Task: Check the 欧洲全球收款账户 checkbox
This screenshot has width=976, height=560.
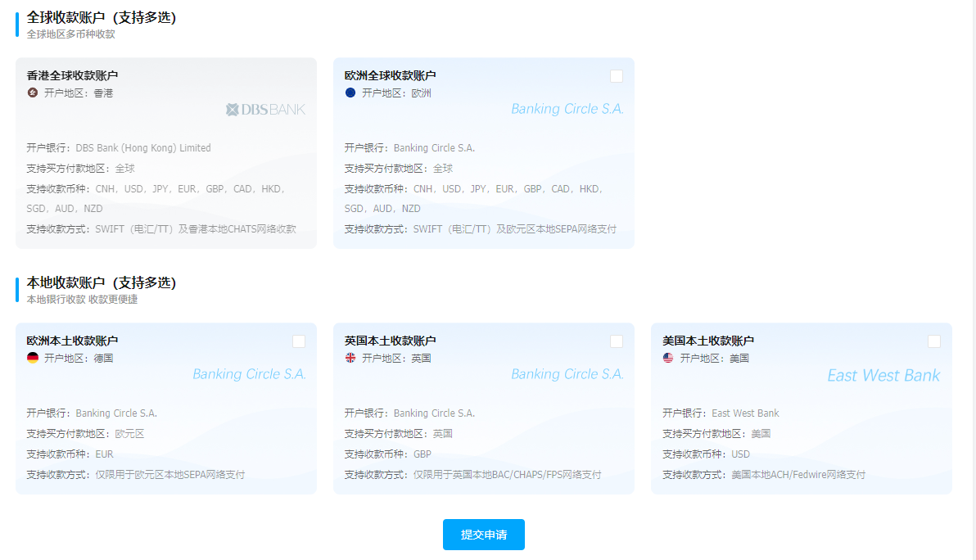Action: [617, 76]
